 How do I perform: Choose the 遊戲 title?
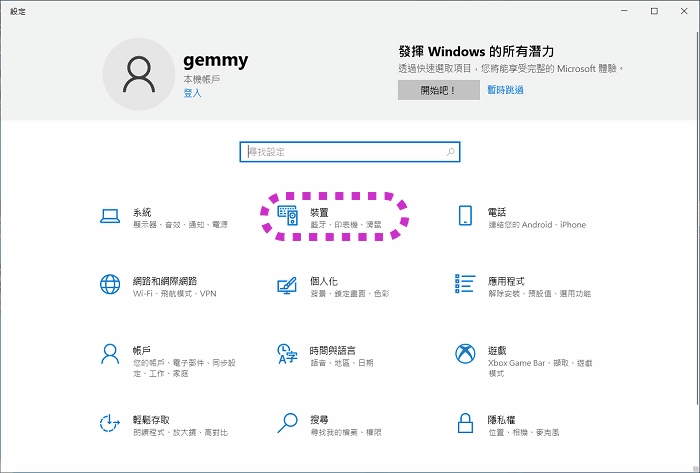point(497,351)
